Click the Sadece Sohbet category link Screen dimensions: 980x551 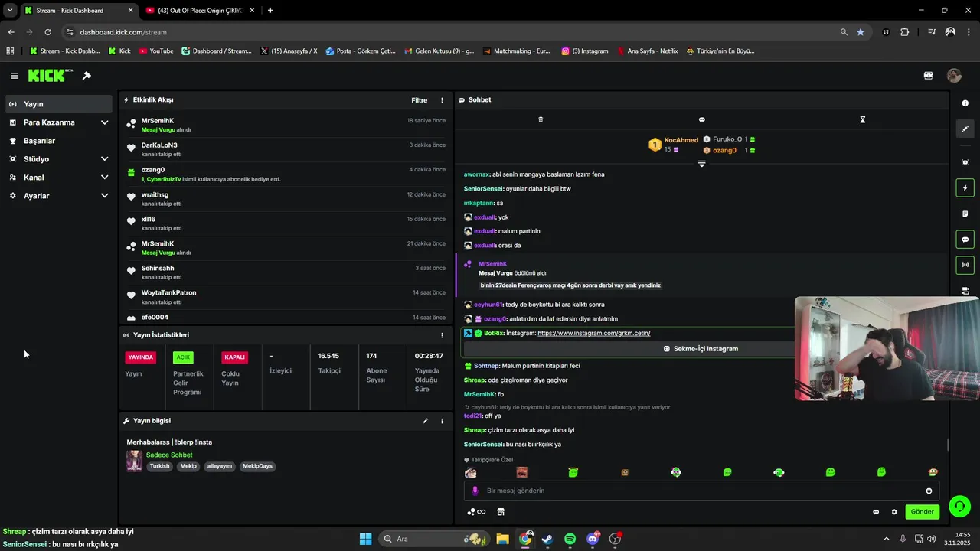coord(169,455)
